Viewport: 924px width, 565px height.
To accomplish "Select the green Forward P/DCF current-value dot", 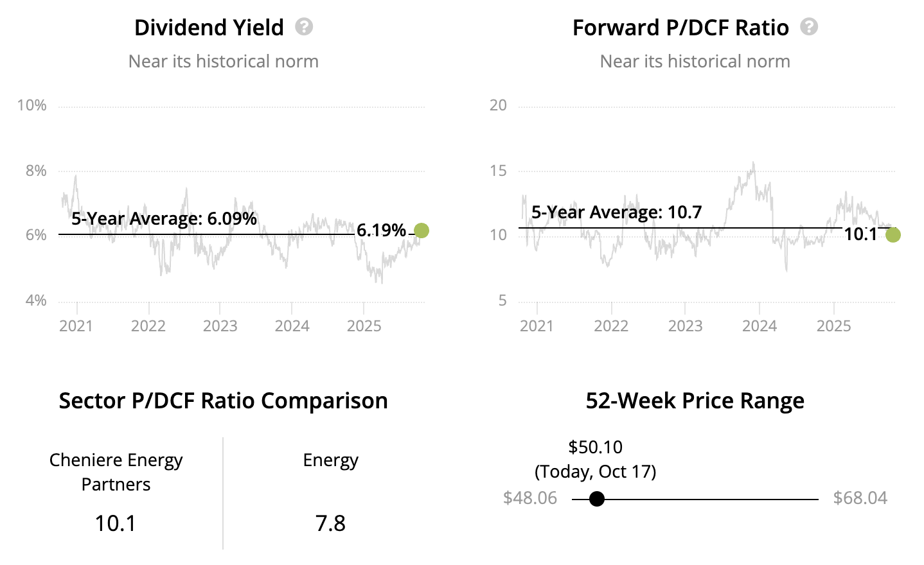I will point(893,235).
